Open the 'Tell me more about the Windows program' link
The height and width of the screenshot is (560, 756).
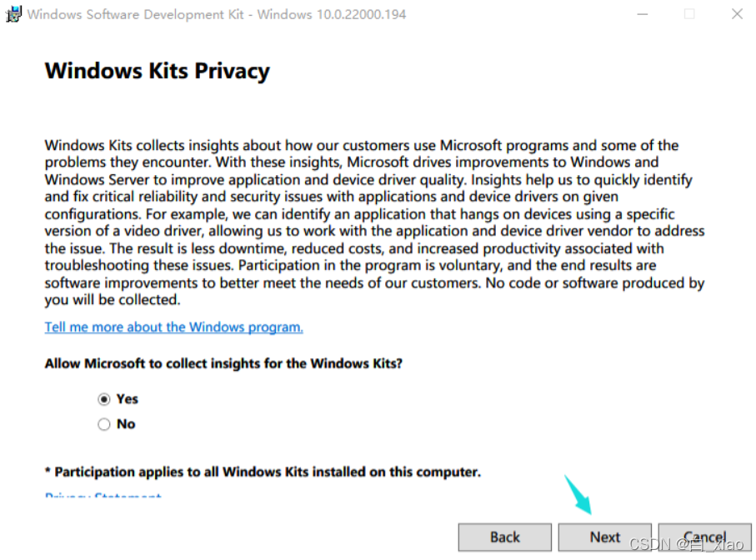173,327
